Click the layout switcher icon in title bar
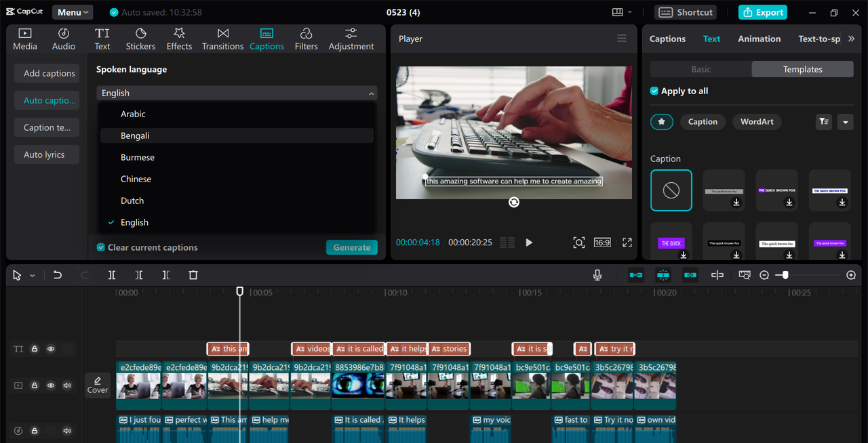The height and width of the screenshot is (443, 868). click(x=617, y=12)
